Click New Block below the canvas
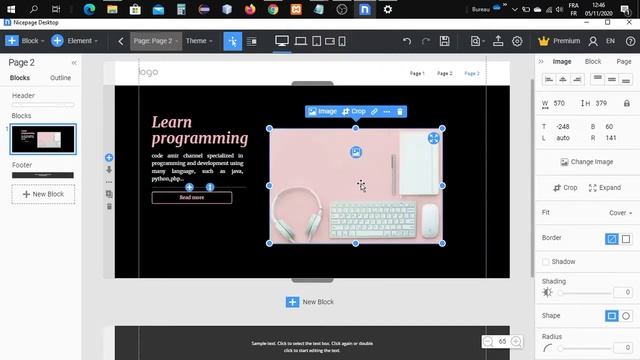 309,302
